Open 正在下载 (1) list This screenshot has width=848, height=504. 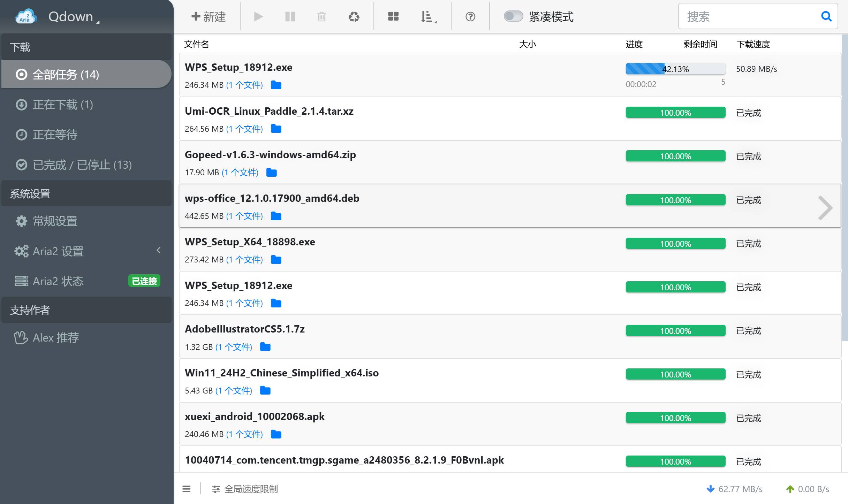(86, 105)
